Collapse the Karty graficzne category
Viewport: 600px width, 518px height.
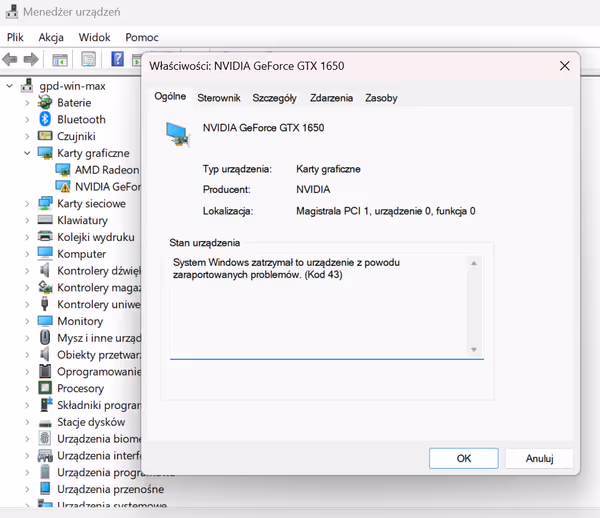pyautogui.click(x=27, y=153)
